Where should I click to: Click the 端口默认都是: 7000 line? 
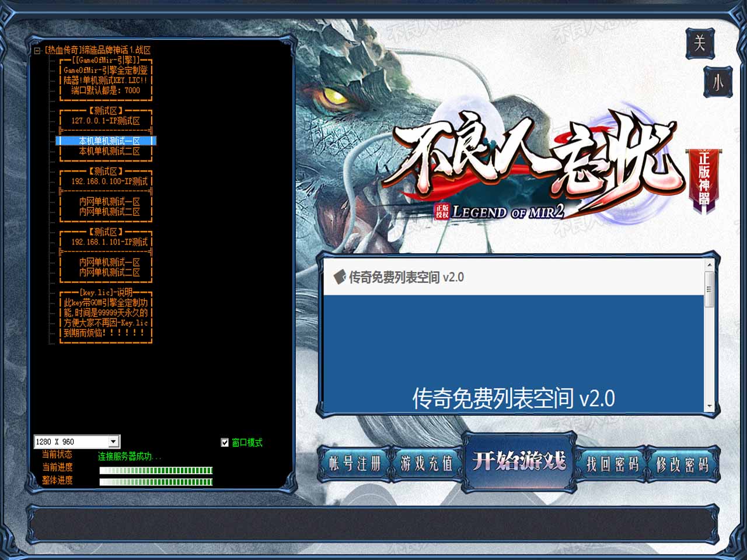(106, 90)
